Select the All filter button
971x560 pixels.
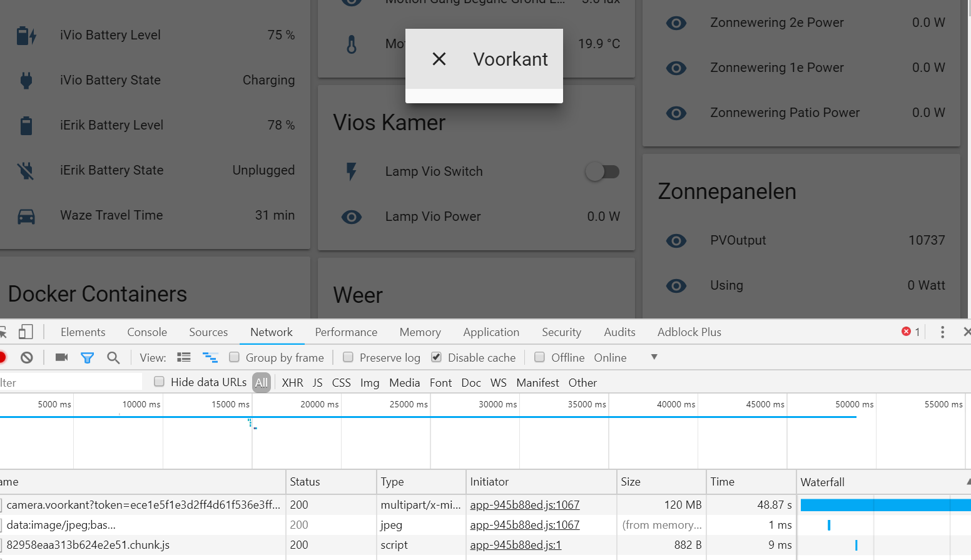click(262, 382)
